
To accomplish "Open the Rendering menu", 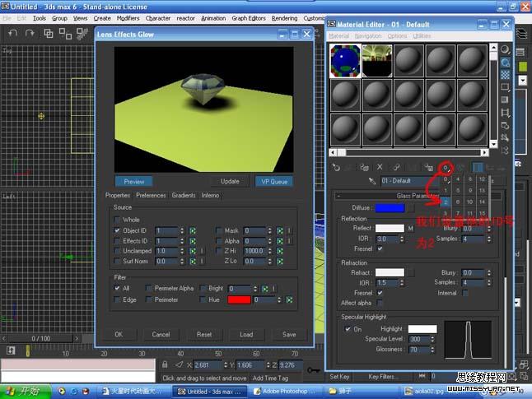I will (284, 18).
